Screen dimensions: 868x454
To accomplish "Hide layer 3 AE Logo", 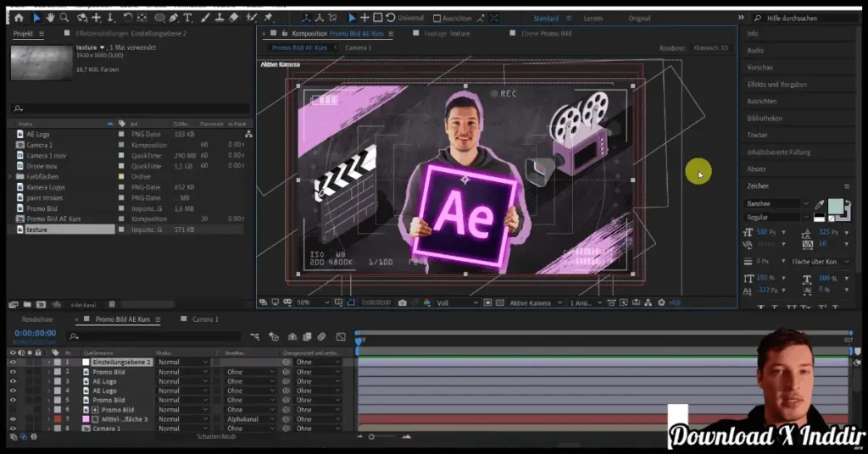I will point(13,381).
